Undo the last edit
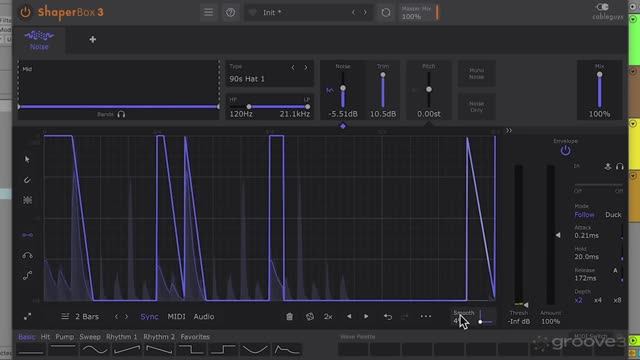640x360 pixels. 387,316
